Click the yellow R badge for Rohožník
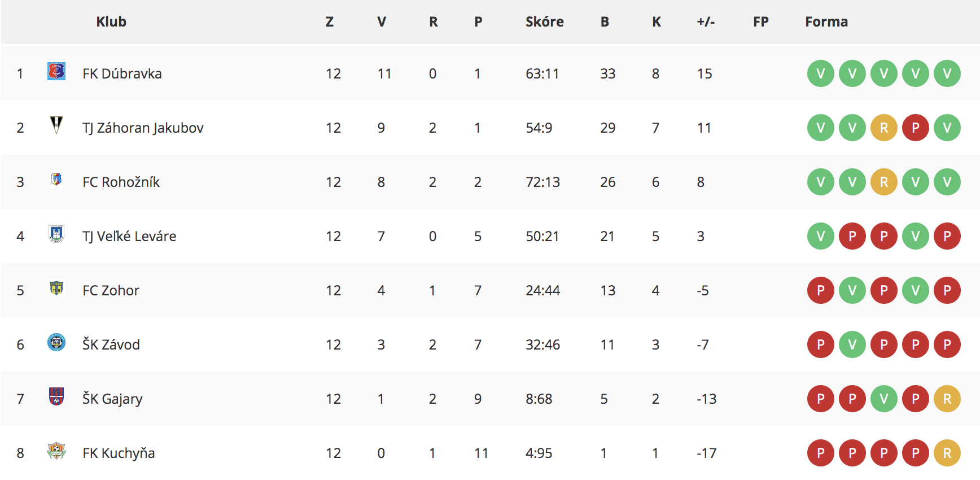Screen dimensions: 980x480 pos(884,182)
